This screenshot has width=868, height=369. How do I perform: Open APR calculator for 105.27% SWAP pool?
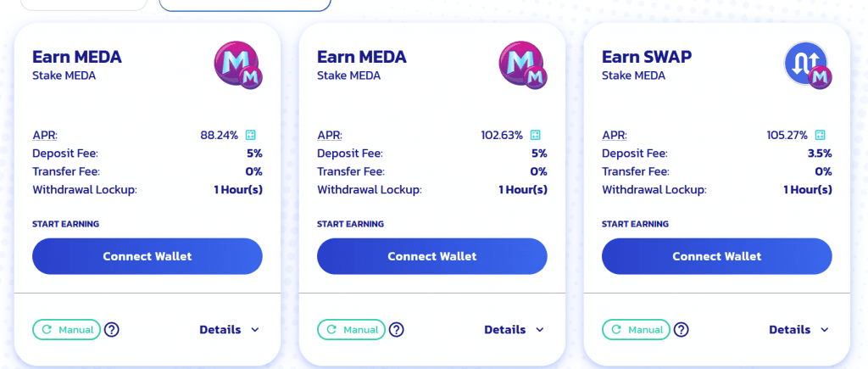821,135
